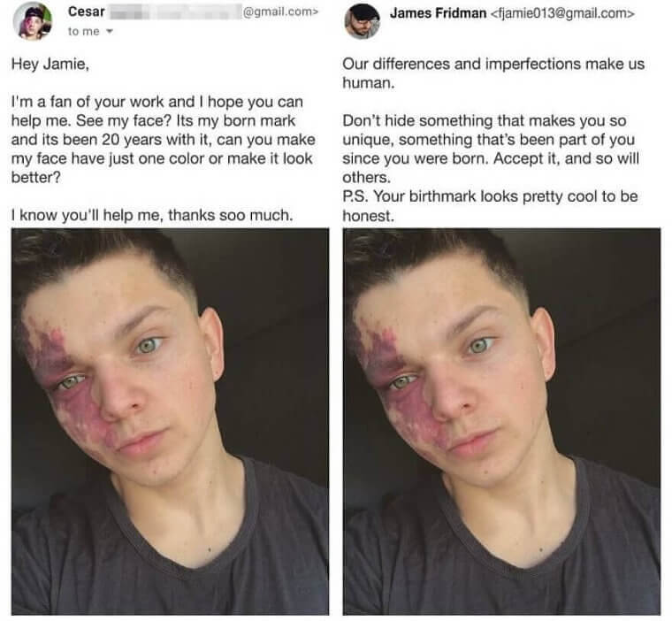Click the fjamie013@gmail.com email address

click(x=561, y=14)
